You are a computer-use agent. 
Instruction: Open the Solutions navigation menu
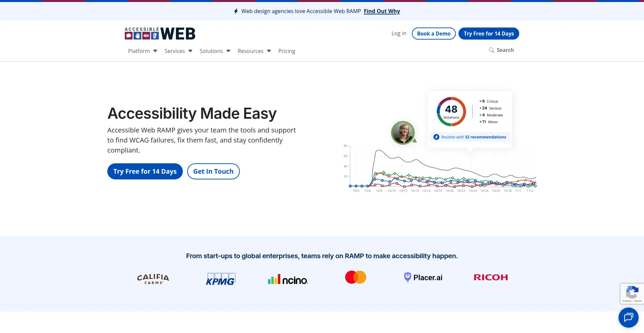click(215, 51)
